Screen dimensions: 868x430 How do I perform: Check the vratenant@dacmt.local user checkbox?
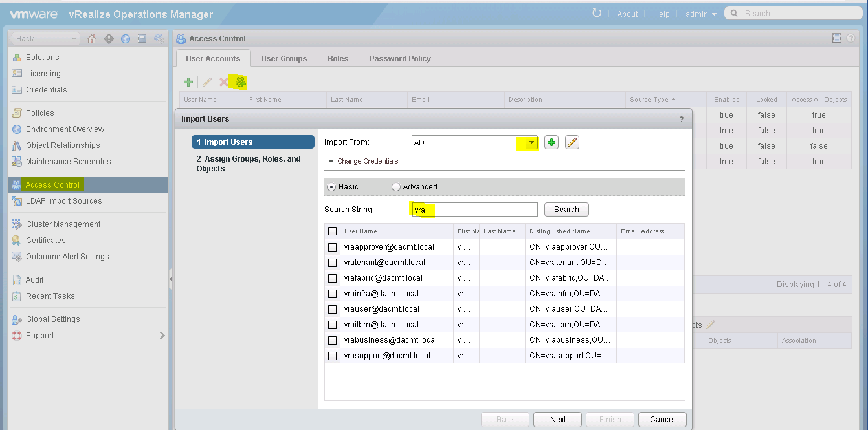(333, 263)
